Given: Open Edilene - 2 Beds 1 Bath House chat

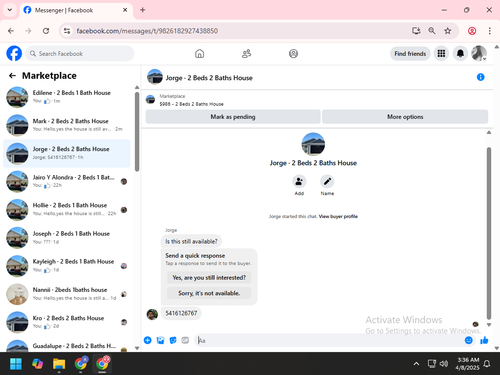Looking at the screenshot, I should point(67,97).
